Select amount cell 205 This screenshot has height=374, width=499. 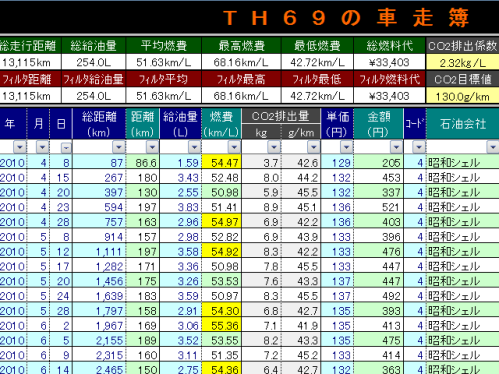[379, 162]
